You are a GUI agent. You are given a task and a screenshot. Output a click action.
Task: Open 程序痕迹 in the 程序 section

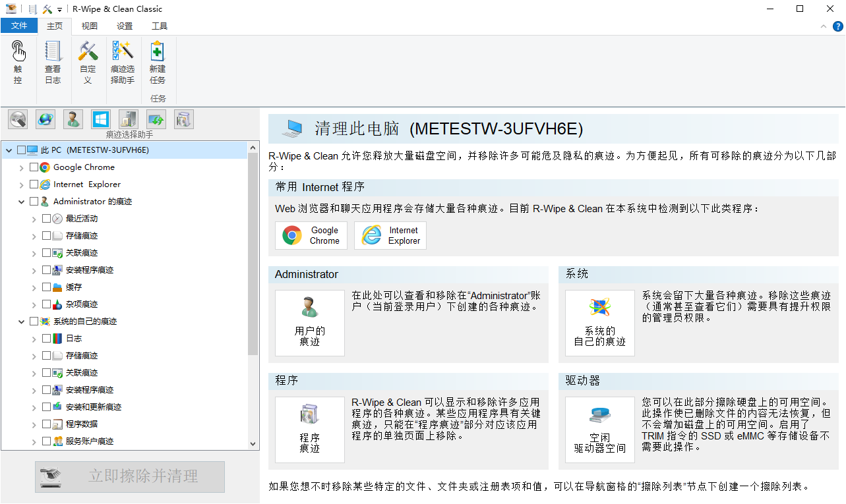click(310, 430)
